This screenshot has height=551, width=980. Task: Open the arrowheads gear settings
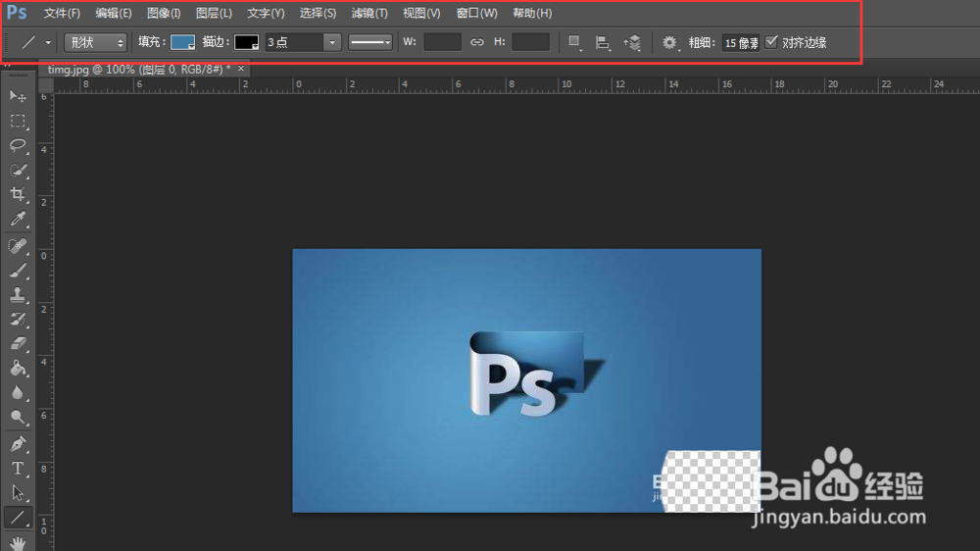pyautogui.click(x=670, y=42)
